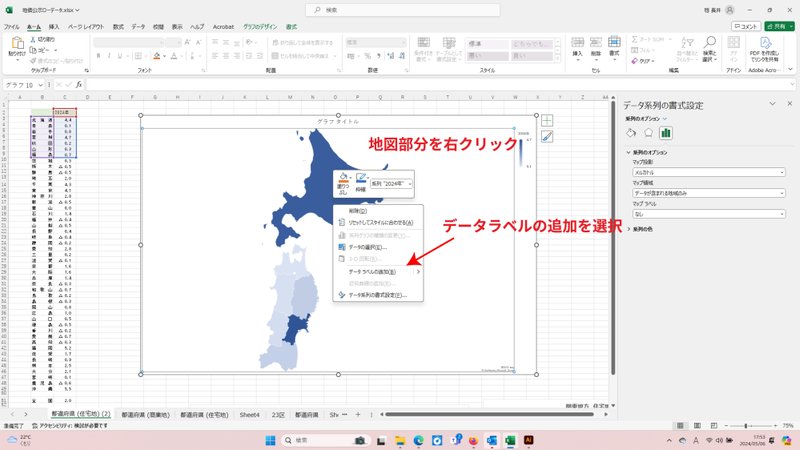Screen dimensions: 800x450
Task: Click the Chart Elements plus icon
Action: (x=547, y=120)
